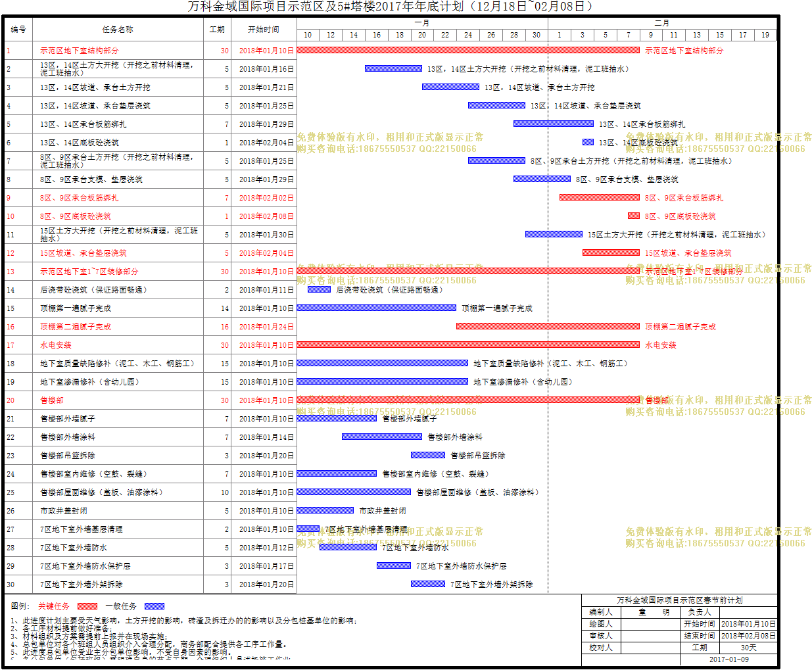Click the 校对人 label in the info table
Viewport: 812px width, 670px height.
click(601, 648)
